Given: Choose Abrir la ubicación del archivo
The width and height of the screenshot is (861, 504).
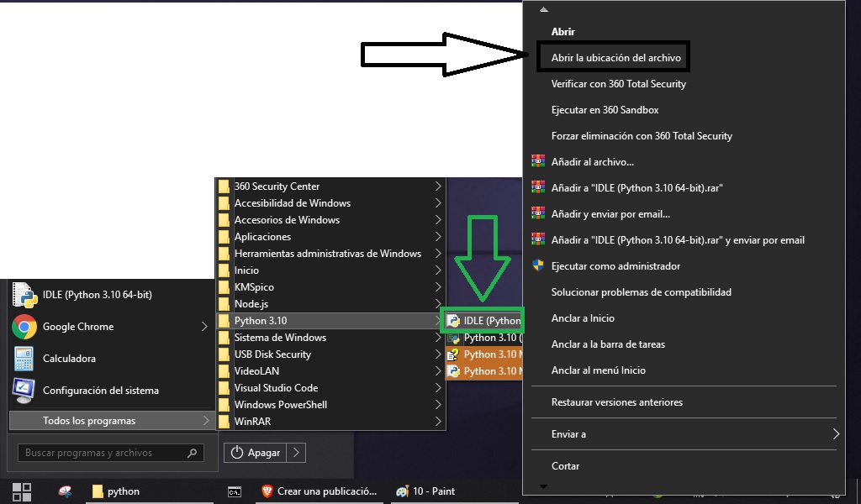Looking at the screenshot, I should click(x=615, y=58).
